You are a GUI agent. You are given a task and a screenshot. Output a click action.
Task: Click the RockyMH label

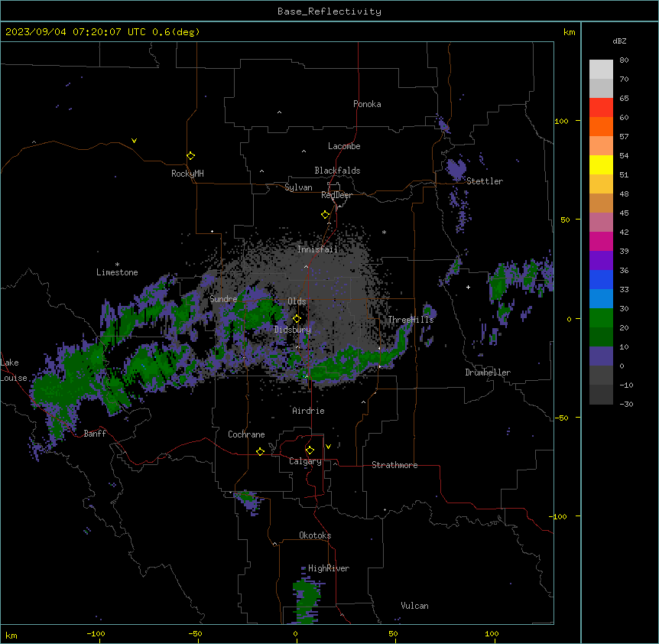(187, 174)
